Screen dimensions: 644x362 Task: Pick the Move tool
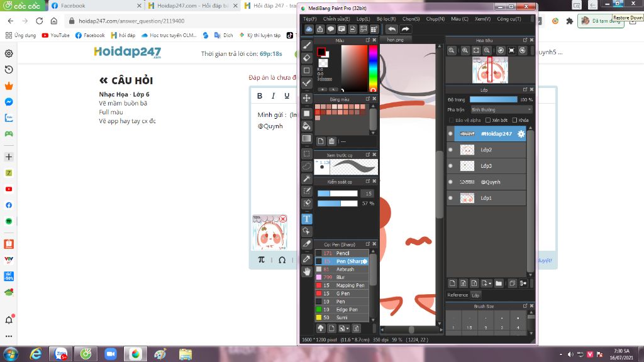click(x=306, y=97)
